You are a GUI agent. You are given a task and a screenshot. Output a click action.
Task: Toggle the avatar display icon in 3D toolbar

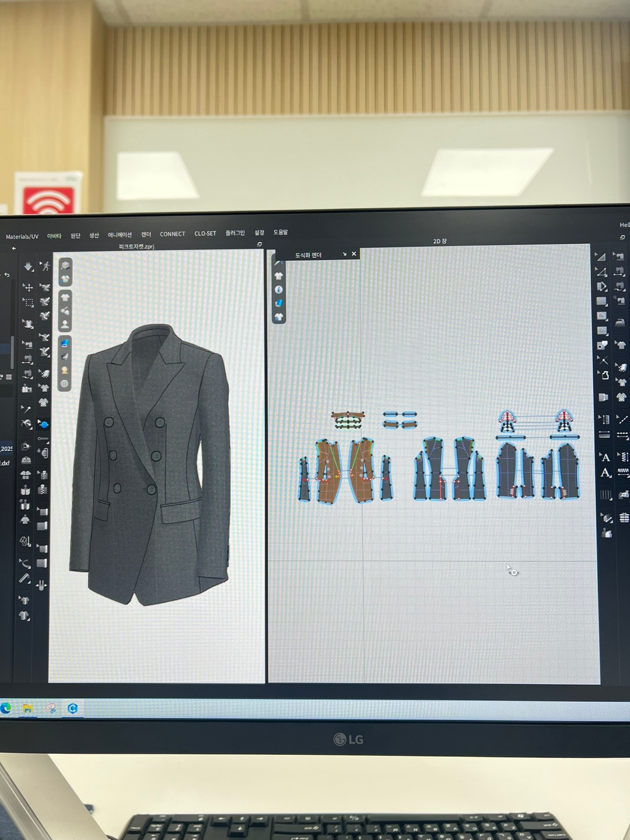click(x=65, y=324)
